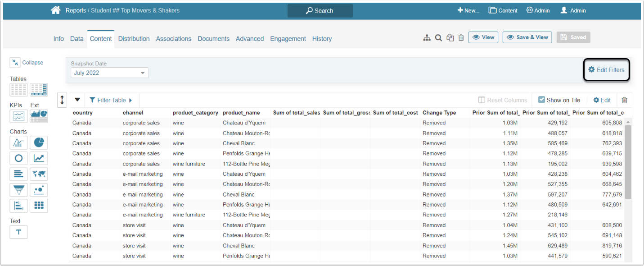Insert a pivot table from Tables section
Viewport: 644px width, 266px height.
pos(39,90)
